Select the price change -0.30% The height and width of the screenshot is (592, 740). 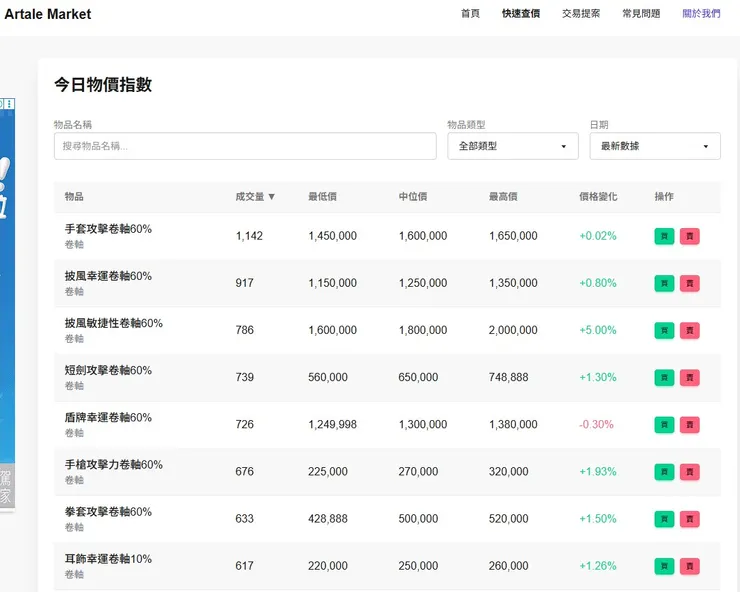tap(597, 424)
